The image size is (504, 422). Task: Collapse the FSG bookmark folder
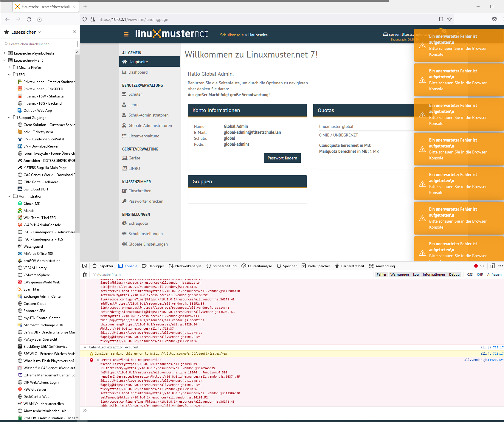point(9,75)
